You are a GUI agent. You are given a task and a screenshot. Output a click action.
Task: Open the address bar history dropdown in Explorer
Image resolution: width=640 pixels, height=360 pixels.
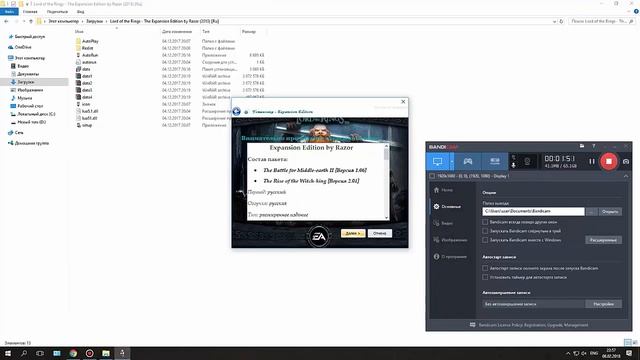(x=554, y=21)
